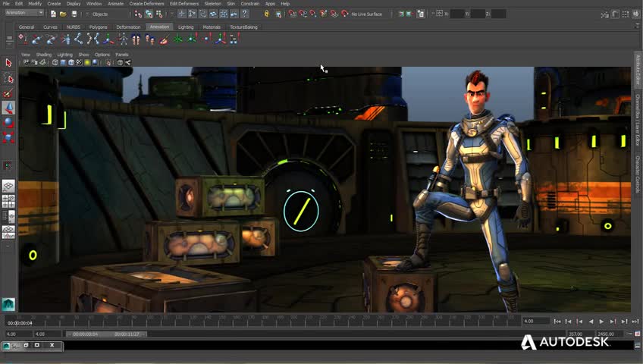Click the smooth shade all viewport icon

tap(63, 62)
